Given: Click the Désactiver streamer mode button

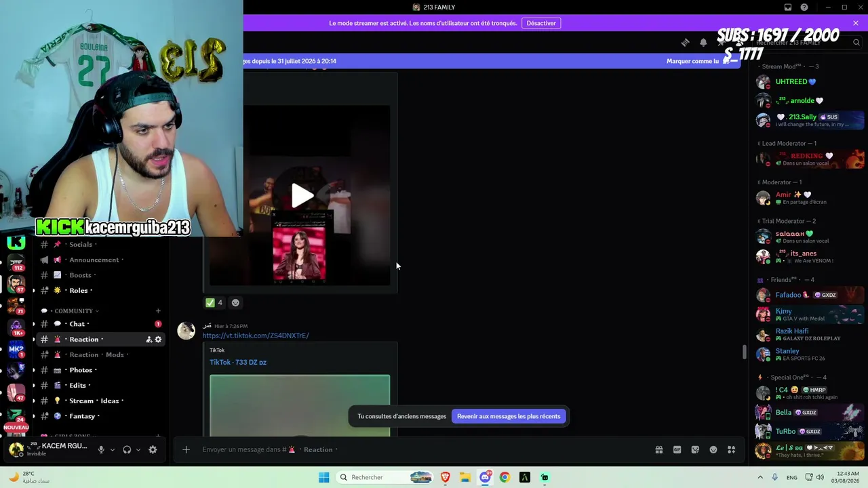Looking at the screenshot, I should pos(541,23).
